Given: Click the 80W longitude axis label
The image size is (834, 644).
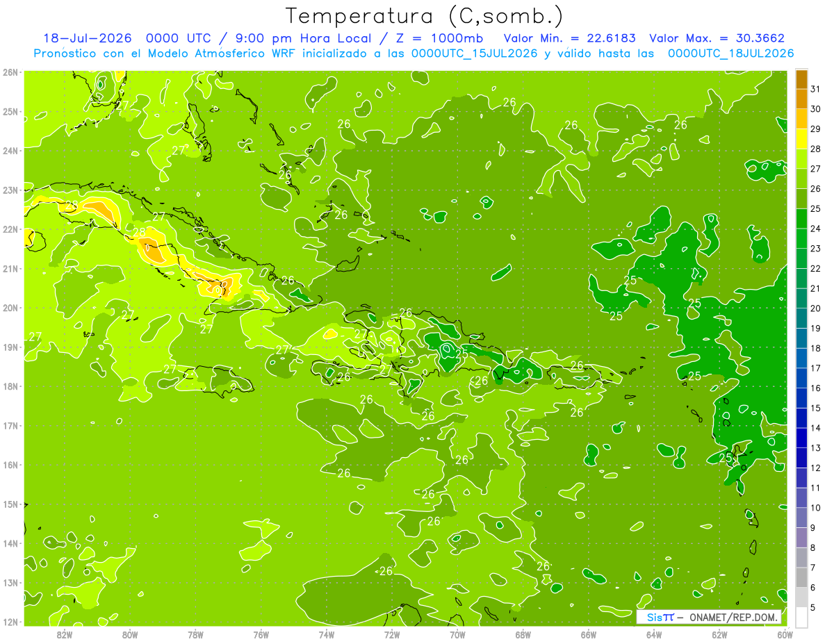Looking at the screenshot, I should click(x=129, y=634).
